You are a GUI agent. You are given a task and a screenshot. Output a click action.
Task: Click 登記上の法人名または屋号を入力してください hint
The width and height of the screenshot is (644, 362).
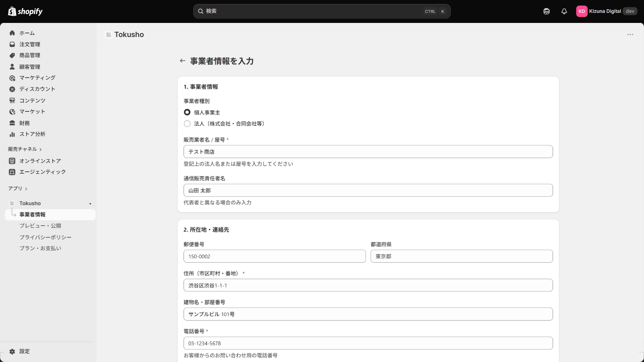(x=238, y=164)
